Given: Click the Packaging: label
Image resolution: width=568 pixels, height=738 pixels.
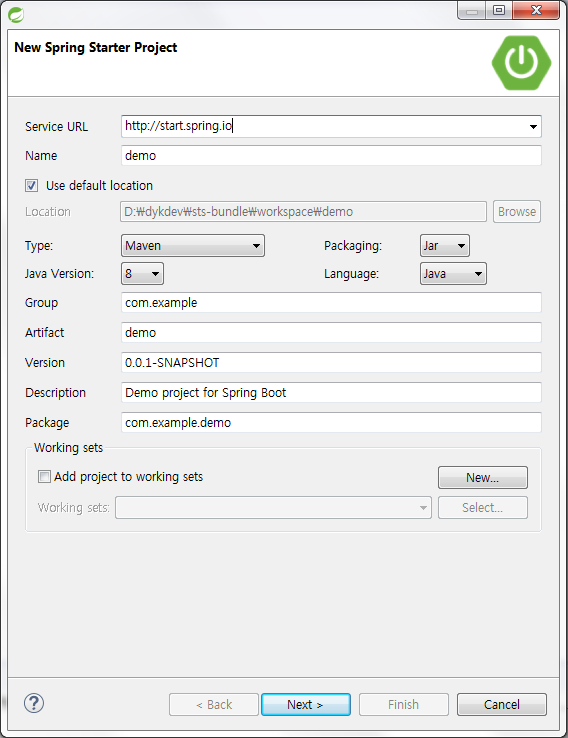Looking at the screenshot, I should (x=353, y=246).
